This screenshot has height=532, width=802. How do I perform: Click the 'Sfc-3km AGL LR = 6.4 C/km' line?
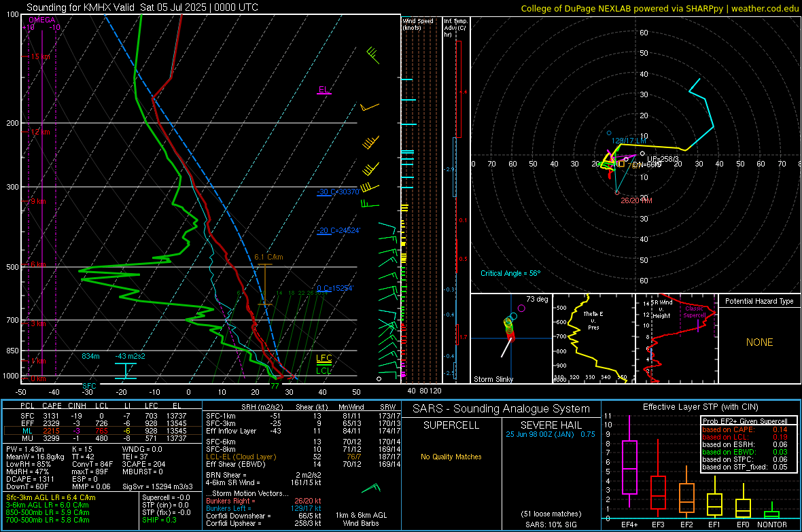[x=51, y=497]
